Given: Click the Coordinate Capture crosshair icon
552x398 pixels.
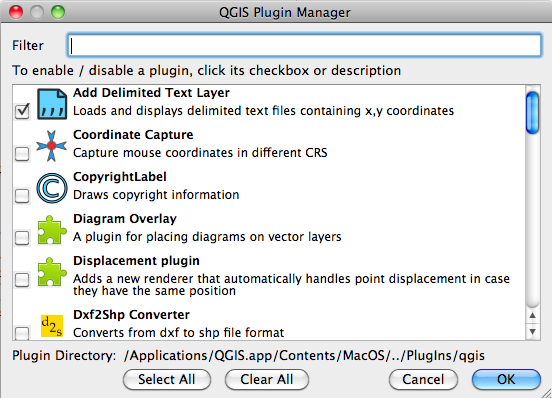Looking at the screenshot, I should point(51,146).
